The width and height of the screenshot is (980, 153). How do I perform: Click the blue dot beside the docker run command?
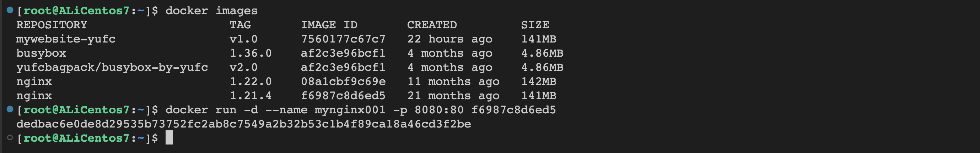10,109
